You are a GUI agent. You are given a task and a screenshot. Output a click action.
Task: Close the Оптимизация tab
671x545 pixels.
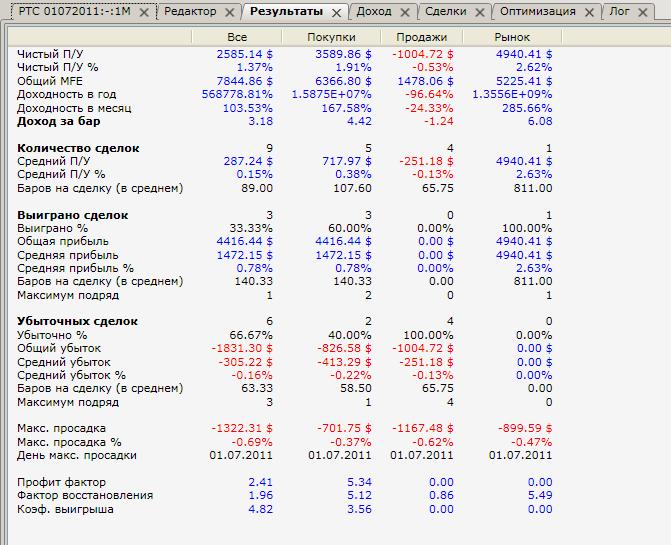tap(589, 13)
